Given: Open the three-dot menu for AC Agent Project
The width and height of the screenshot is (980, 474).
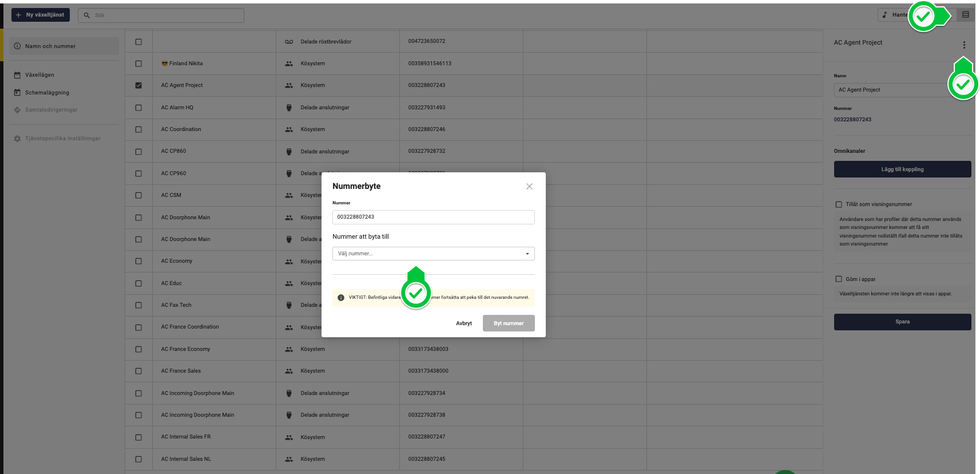Looking at the screenshot, I should pos(964,45).
